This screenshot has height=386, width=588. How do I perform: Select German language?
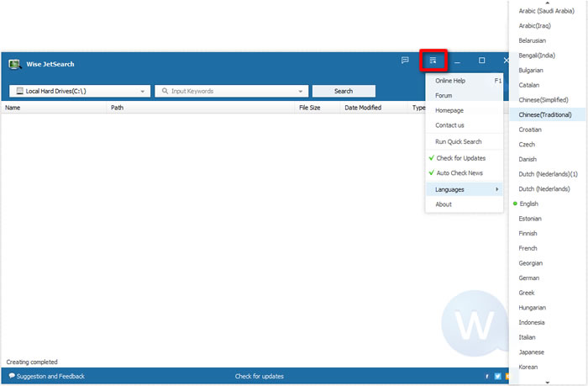(548, 278)
